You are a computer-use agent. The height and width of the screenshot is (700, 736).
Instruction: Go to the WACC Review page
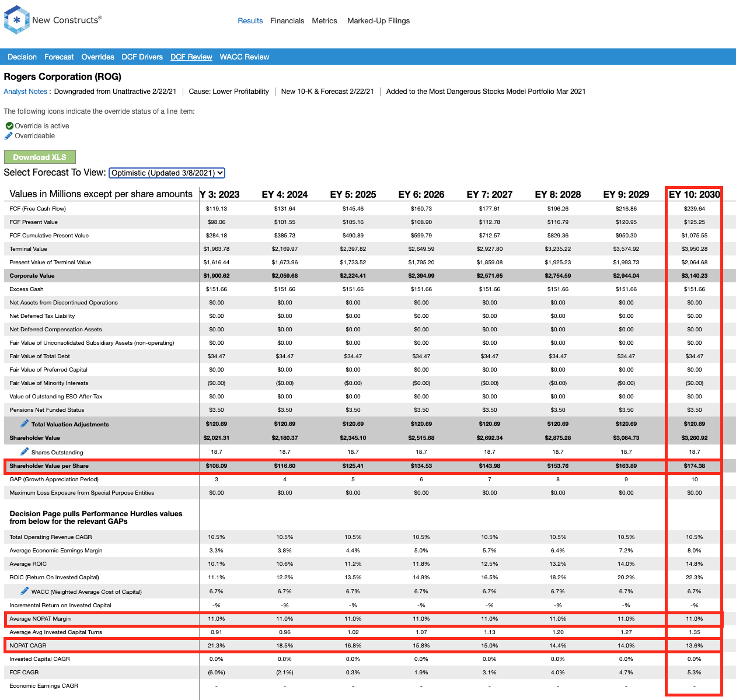click(245, 57)
